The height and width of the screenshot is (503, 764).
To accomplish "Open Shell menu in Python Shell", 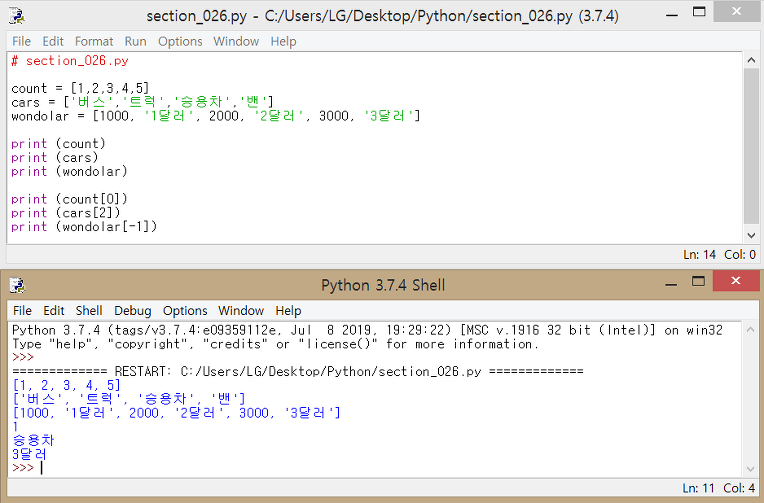I will (x=89, y=310).
